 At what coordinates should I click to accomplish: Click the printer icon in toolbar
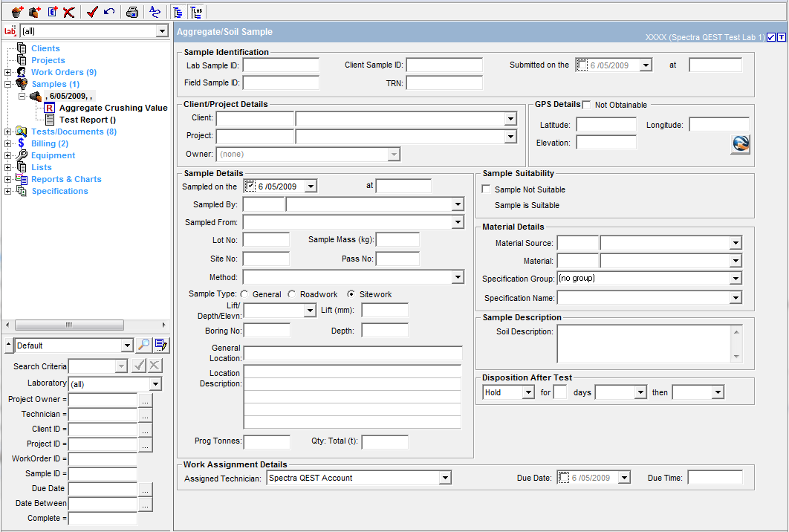(x=131, y=12)
